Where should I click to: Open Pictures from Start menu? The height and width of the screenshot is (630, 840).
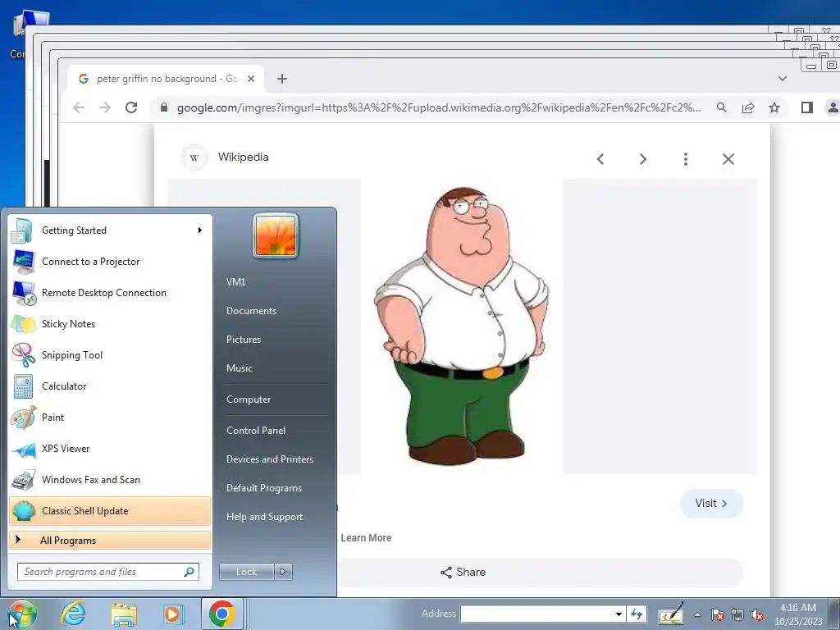click(x=244, y=340)
